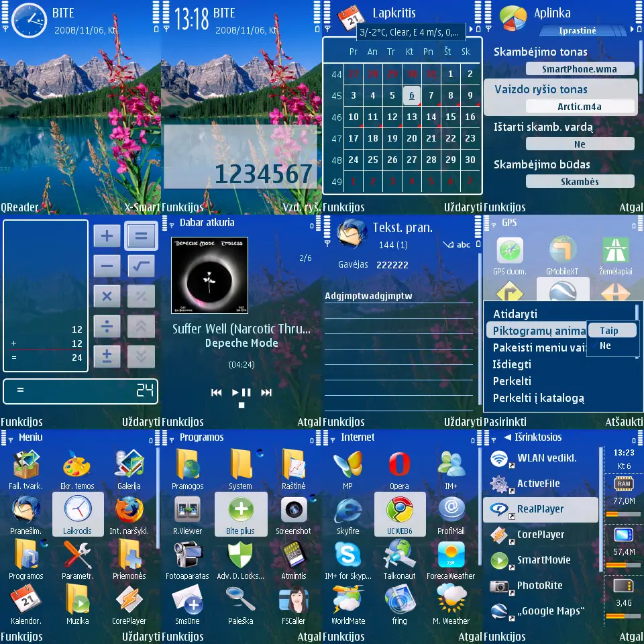Viewport: 644px width, 644px height.
Task: Open the Fotoaparatas camera app
Action: [187, 559]
